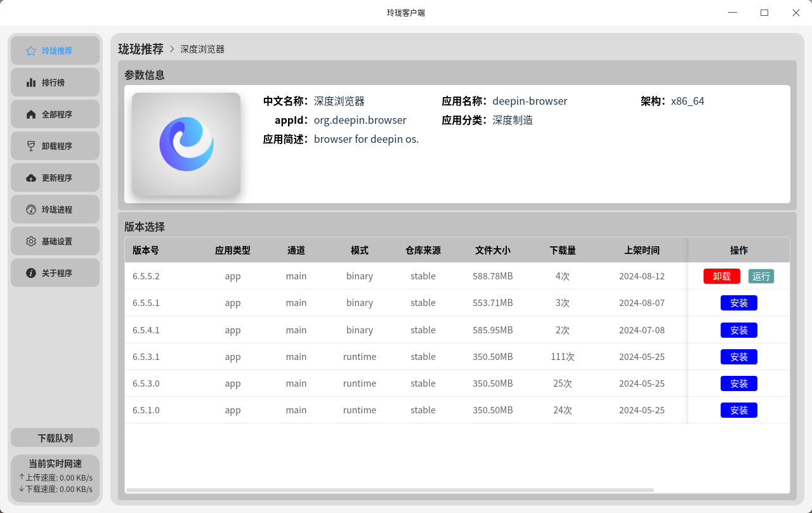
Task: Click the 应用类型 column header
Action: coord(233,250)
